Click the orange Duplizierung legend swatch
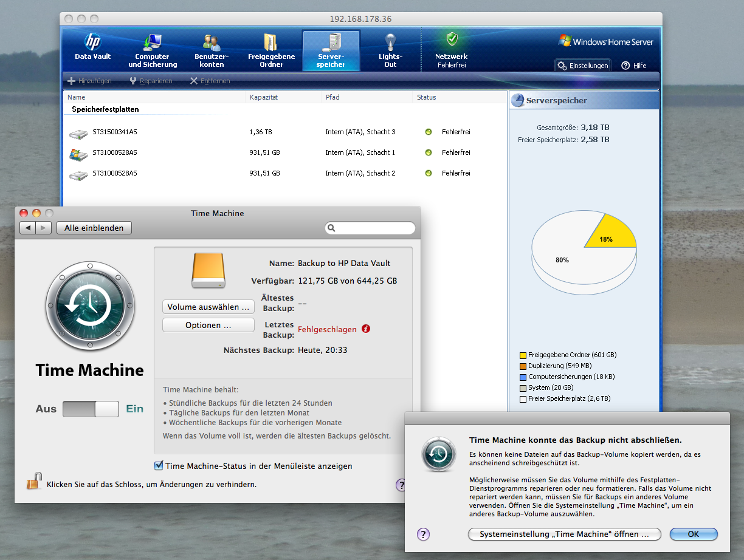The height and width of the screenshot is (560, 744). 523,366
